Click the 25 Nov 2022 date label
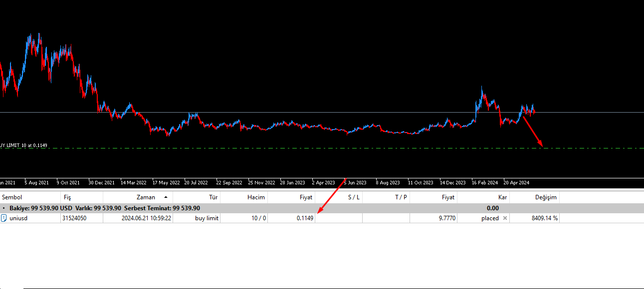This screenshot has width=644, height=289. [x=261, y=182]
